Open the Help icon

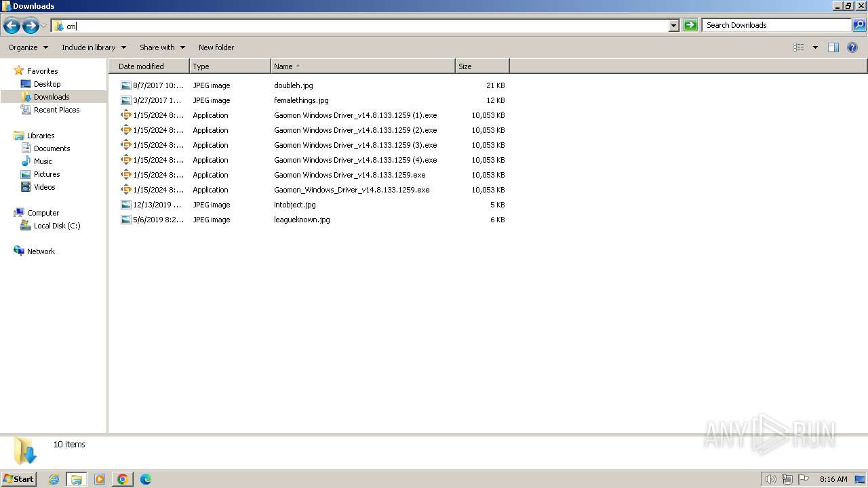click(852, 47)
